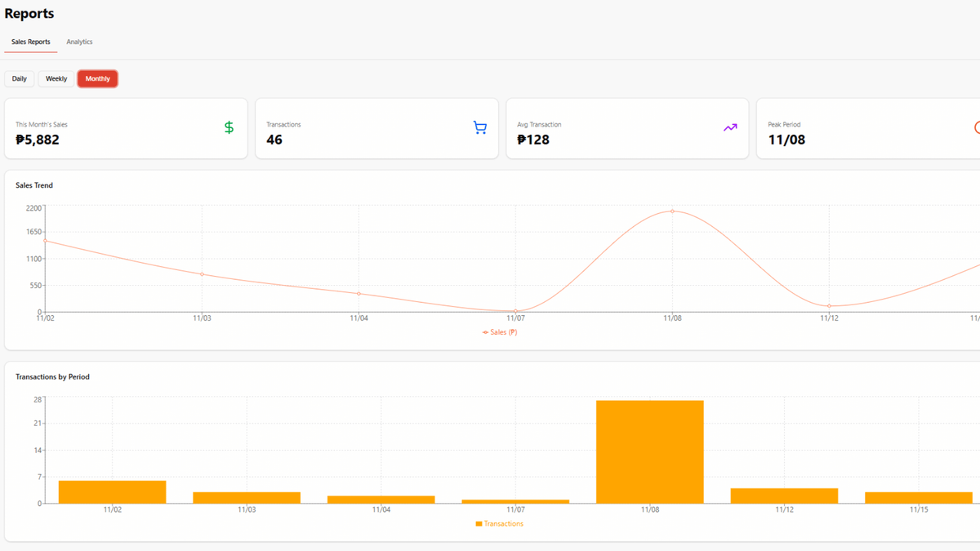This screenshot has width=980, height=551.
Task: Click the 1650 y-axis label
Action: click(33, 232)
